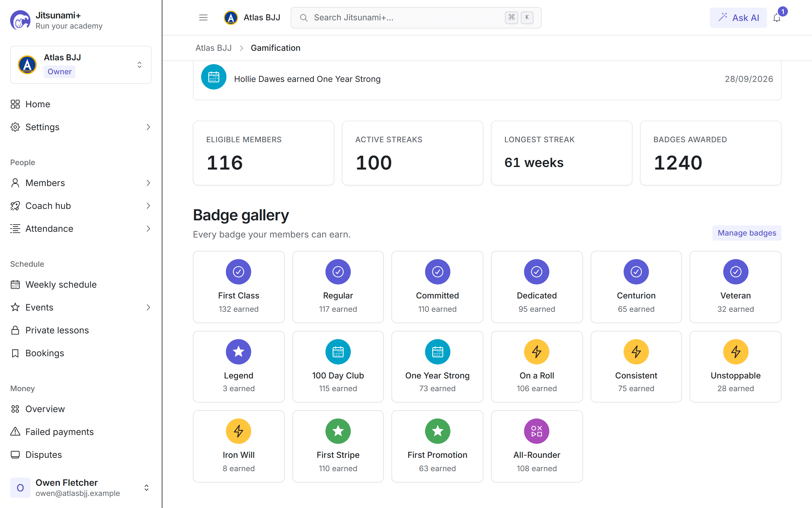Click the '28/09/2026' activity date
Image resolution: width=812 pixels, height=508 pixels.
click(749, 79)
